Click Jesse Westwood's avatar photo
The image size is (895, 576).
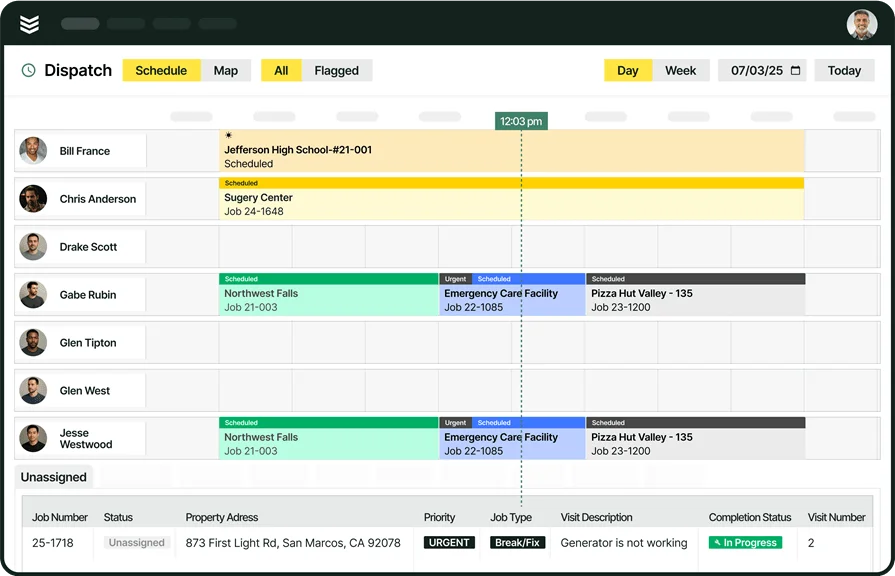tap(33, 438)
